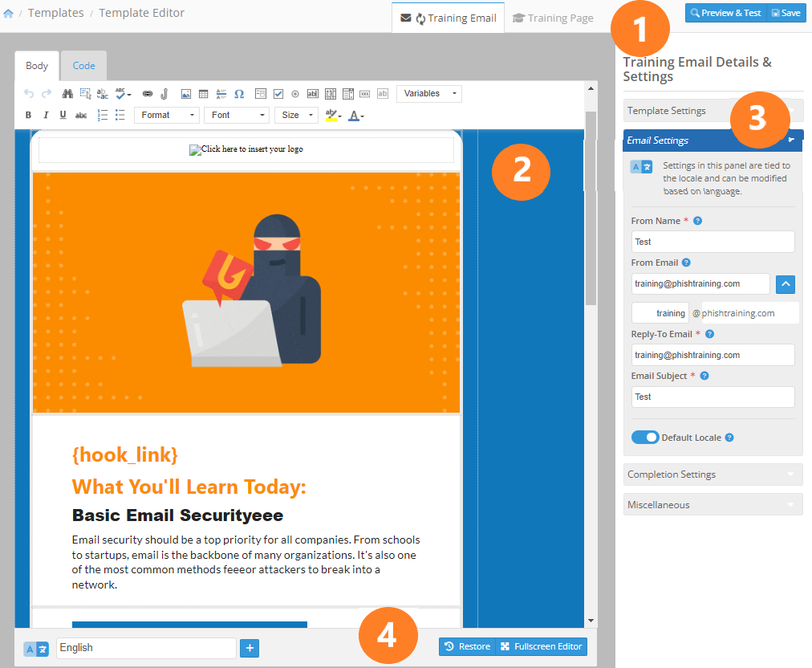Open the Format dropdown in the editor
This screenshot has width=812, height=668.
166,115
